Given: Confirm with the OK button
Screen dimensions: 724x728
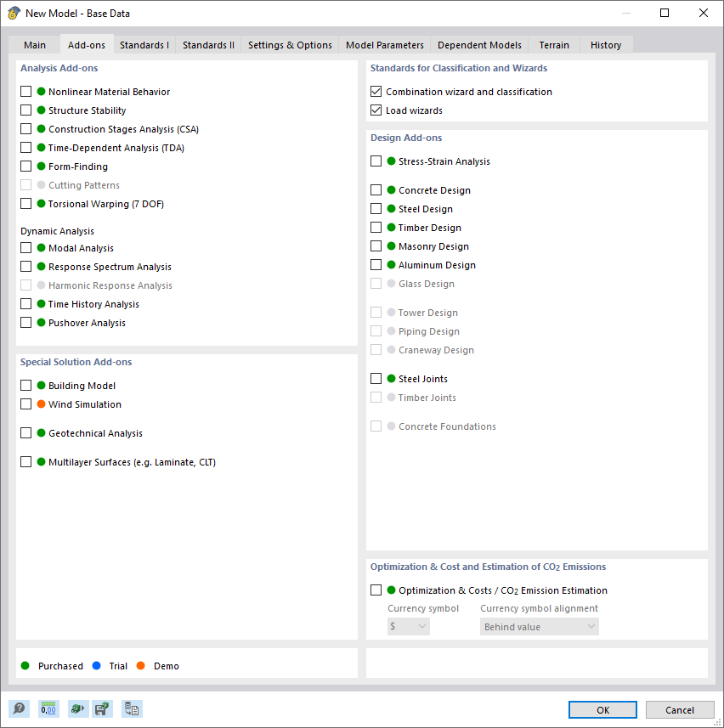Looking at the screenshot, I should point(602,710).
